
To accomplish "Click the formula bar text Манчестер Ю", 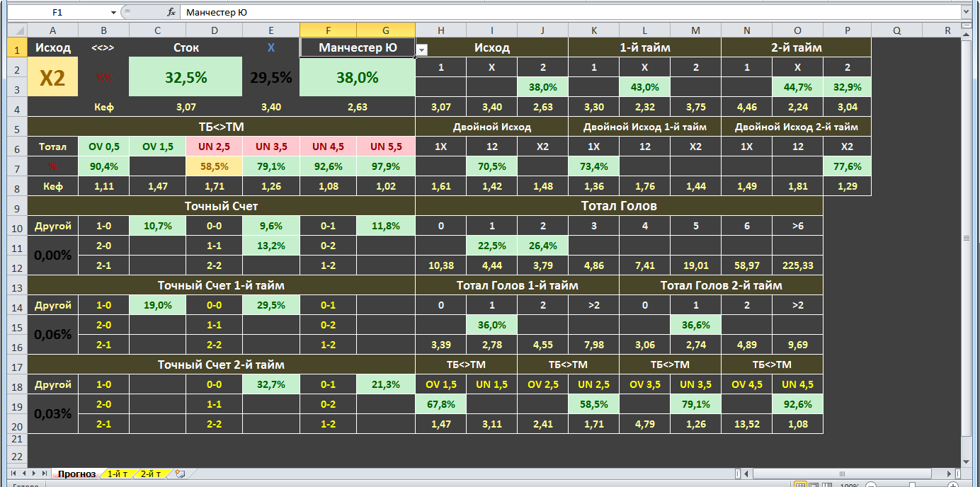I will [x=216, y=12].
